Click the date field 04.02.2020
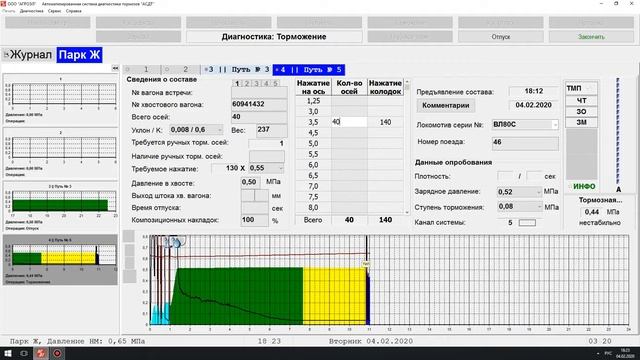 click(533, 105)
